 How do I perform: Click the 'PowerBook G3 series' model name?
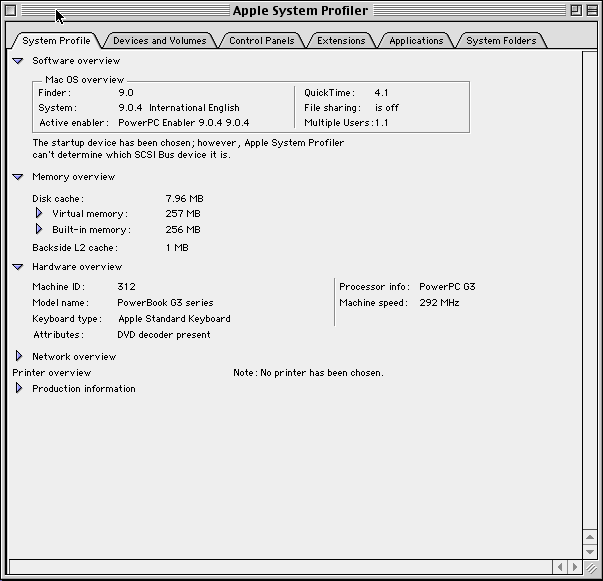pyautogui.click(x=165, y=303)
